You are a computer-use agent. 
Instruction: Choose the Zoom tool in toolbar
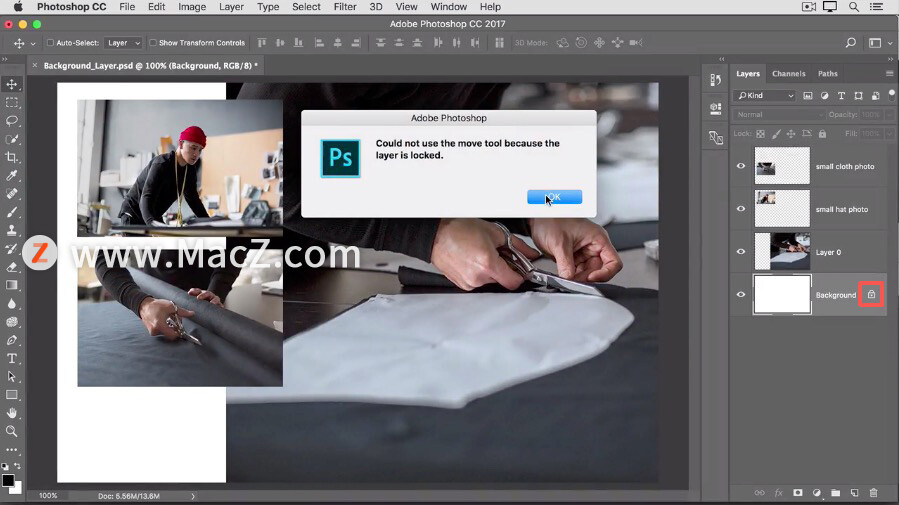pyautogui.click(x=12, y=431)
